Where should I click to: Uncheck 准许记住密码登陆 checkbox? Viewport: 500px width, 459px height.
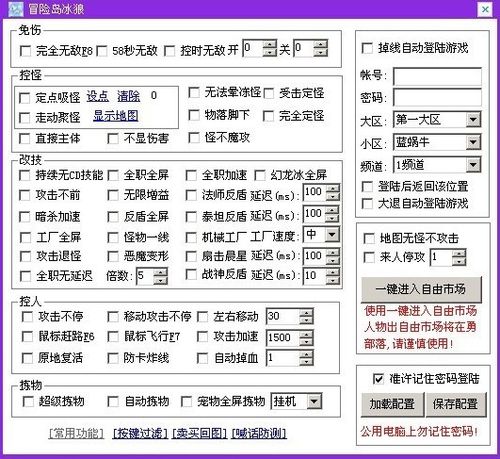click(378, 379)
